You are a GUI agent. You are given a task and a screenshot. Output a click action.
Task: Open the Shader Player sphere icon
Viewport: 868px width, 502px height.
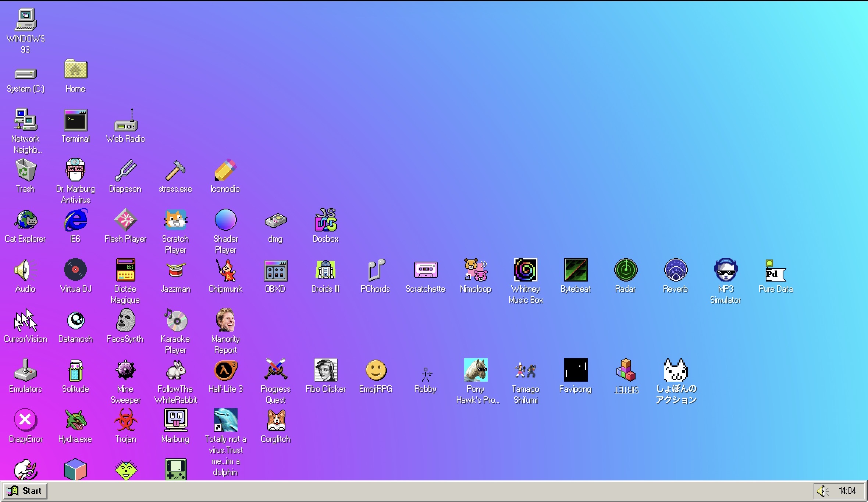click(225, 220)
